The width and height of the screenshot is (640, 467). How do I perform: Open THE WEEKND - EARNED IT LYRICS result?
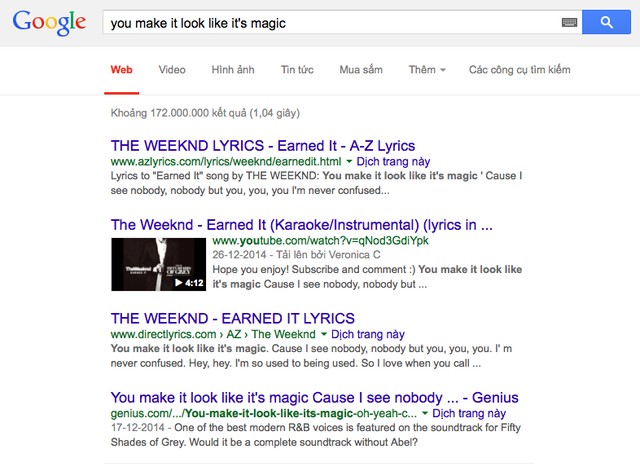tap(233, 318)
